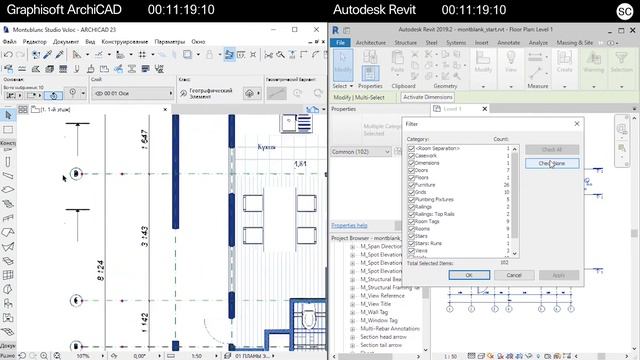This screenshot has height=360, width=640.
Task: Uncheck the Casework category checkbox
Action: tap(411, 156)
